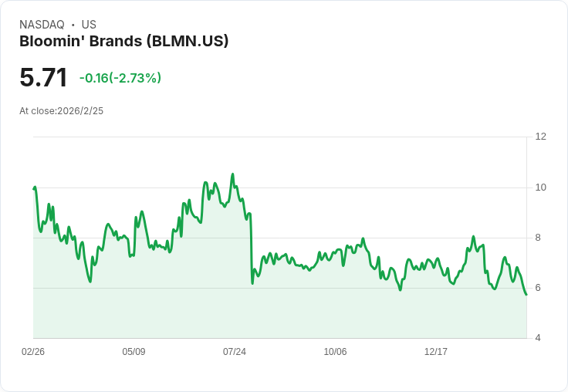This screenshot has height=392, width=568.
Task: Click the 02/26 date label on x-axis
Action: 33,351
